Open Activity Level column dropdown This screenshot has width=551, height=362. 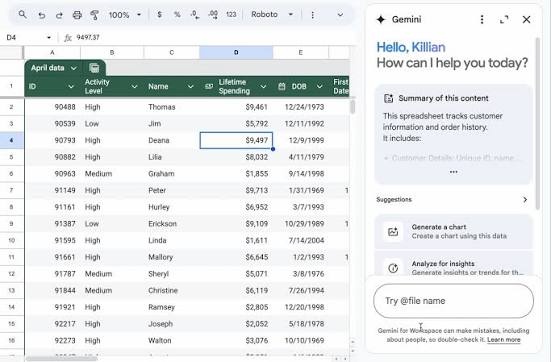(134, 86)
